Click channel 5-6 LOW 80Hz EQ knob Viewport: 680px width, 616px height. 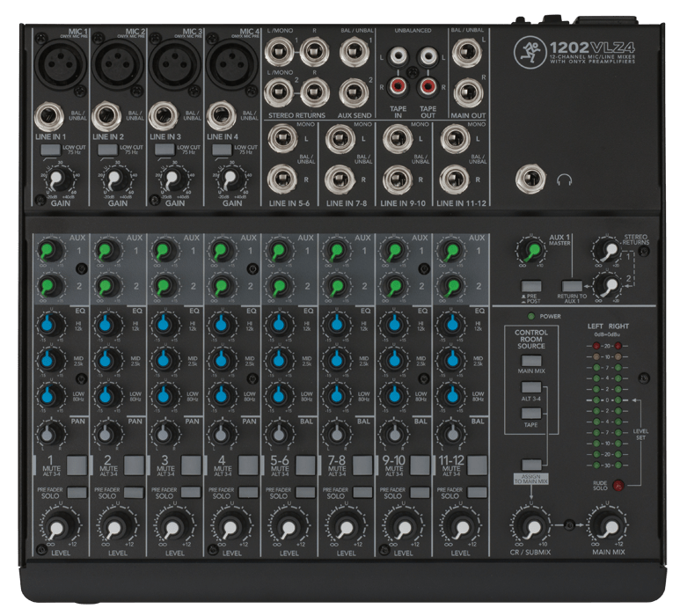pos(279,395)
